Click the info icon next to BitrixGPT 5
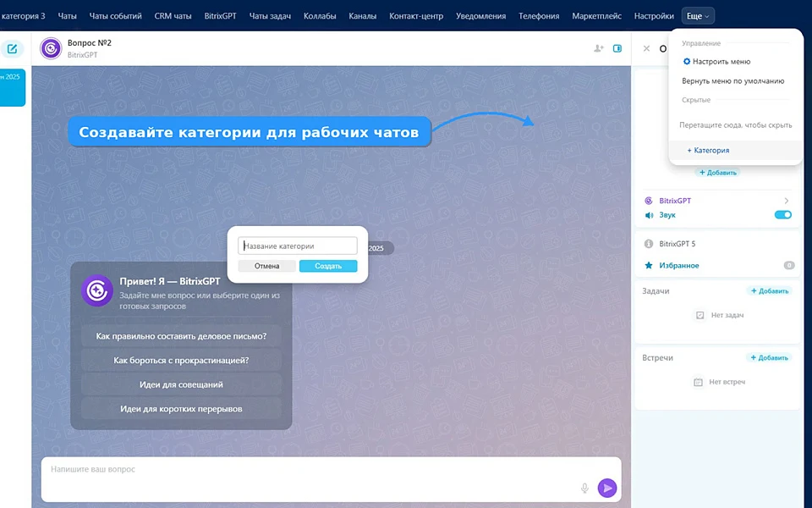The image size is (812, 508). click(649, 244)
